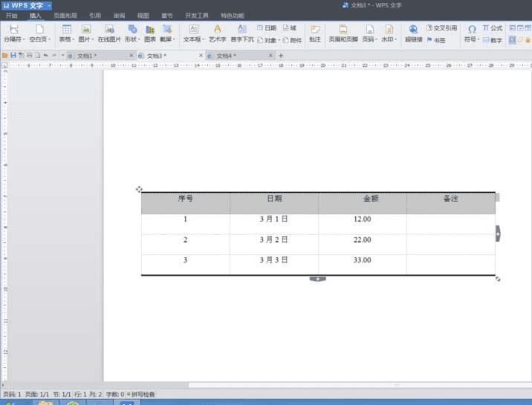Close the 文档4 document tab

[270, 55]
